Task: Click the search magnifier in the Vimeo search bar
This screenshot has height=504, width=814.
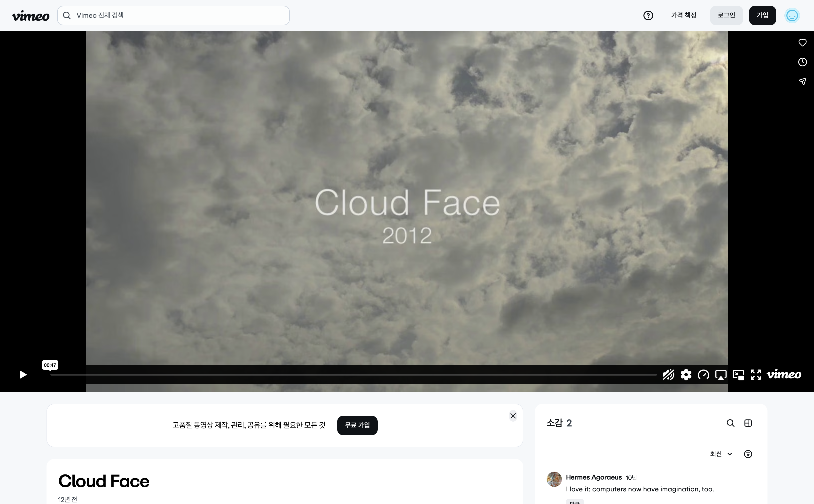Action: click(x=67, y=15)
